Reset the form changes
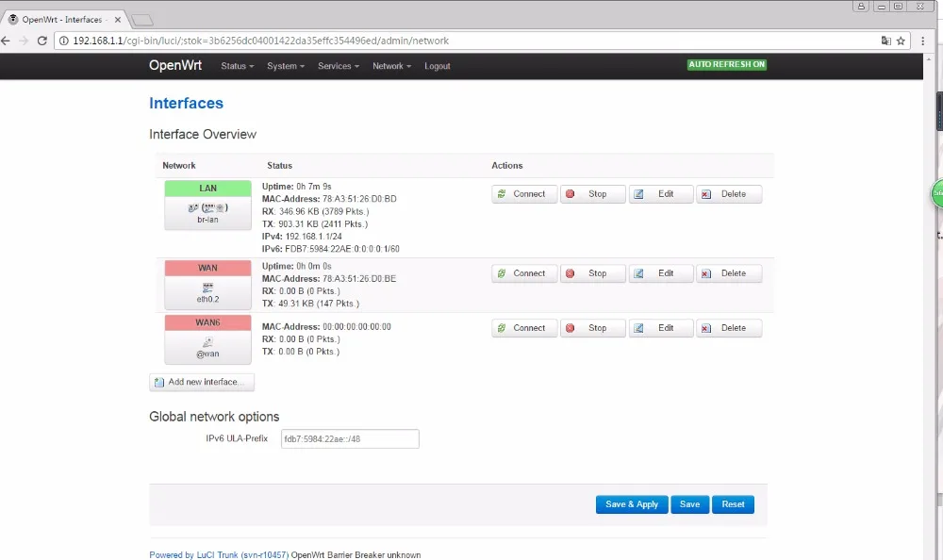The height and width of the screenshot is (560, 943). coord(733,504)
